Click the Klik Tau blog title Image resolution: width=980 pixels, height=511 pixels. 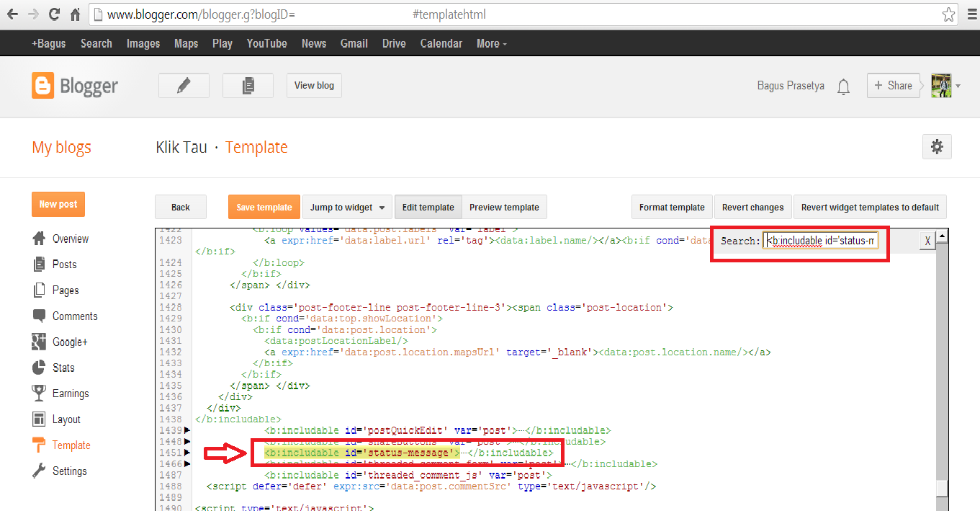click(x=181, y=148)
